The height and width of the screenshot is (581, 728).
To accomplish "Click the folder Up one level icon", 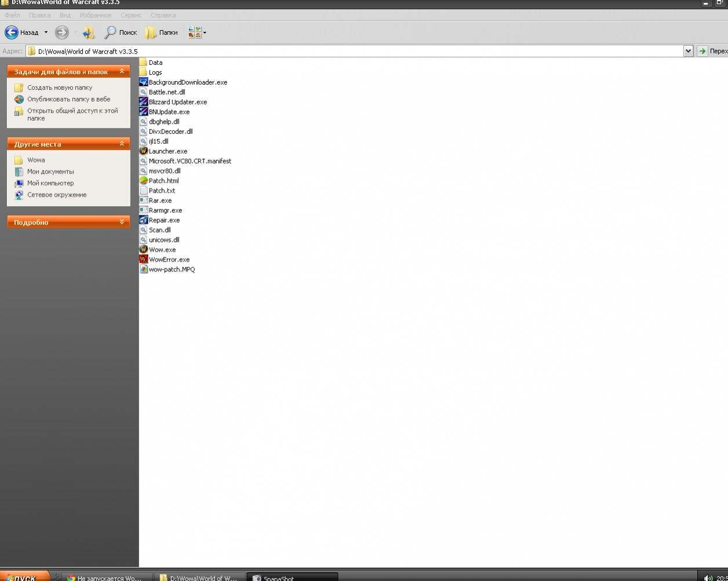I will coord(89,32).
